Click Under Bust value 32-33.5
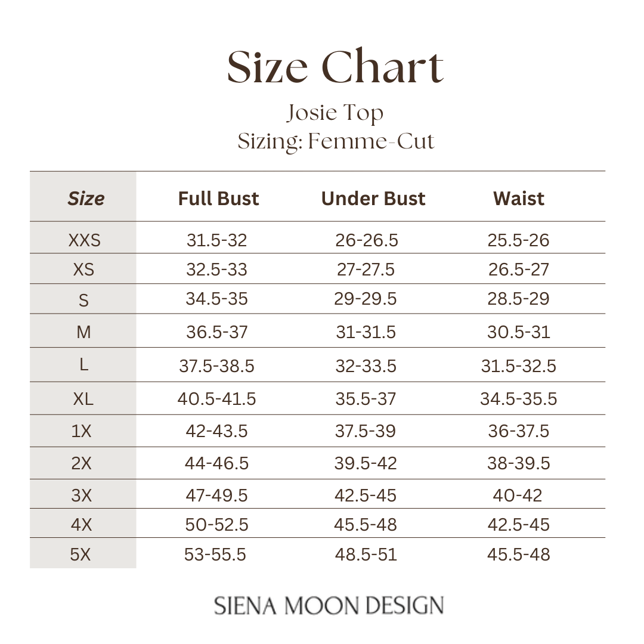This screenshot has height=644, width=644. coord(366,366)
